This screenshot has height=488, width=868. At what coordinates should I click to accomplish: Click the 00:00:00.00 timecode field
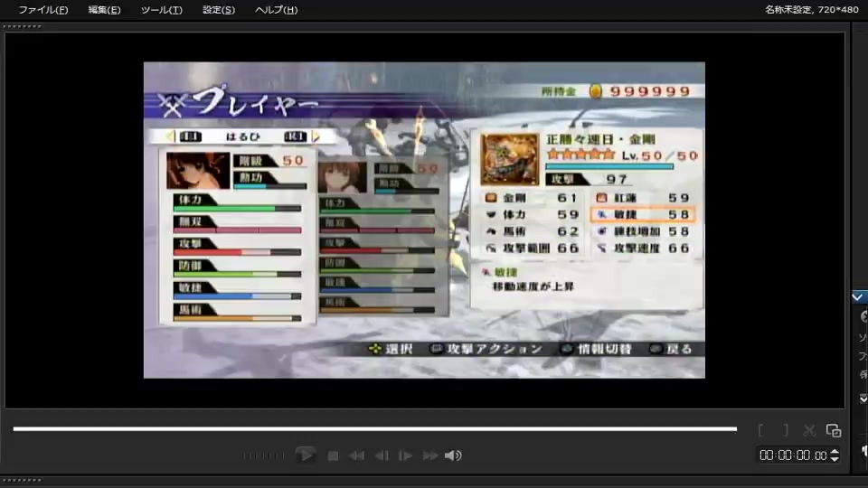[x=793, y=455]
